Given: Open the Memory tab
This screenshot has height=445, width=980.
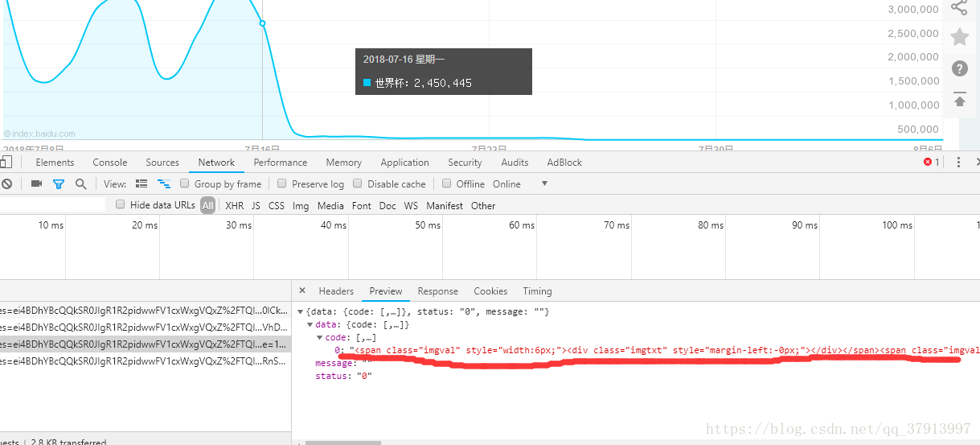Looking at the screenshot, I should 344,163.
